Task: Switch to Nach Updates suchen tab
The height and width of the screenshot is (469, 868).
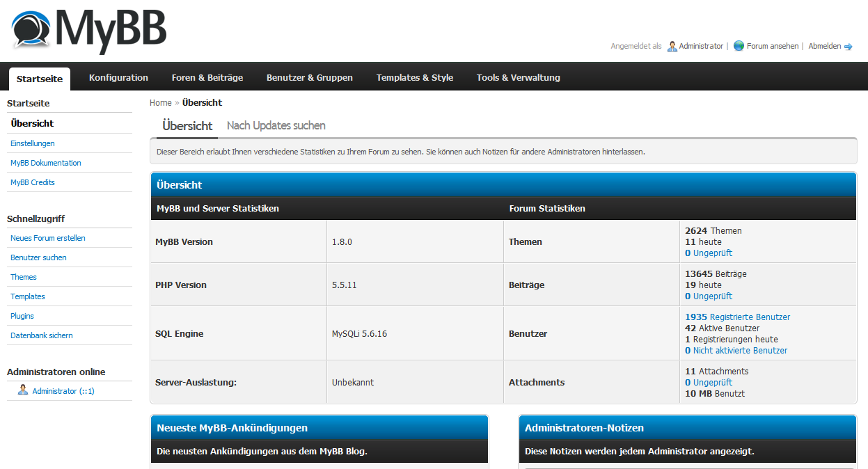Action: click(276, 126)
